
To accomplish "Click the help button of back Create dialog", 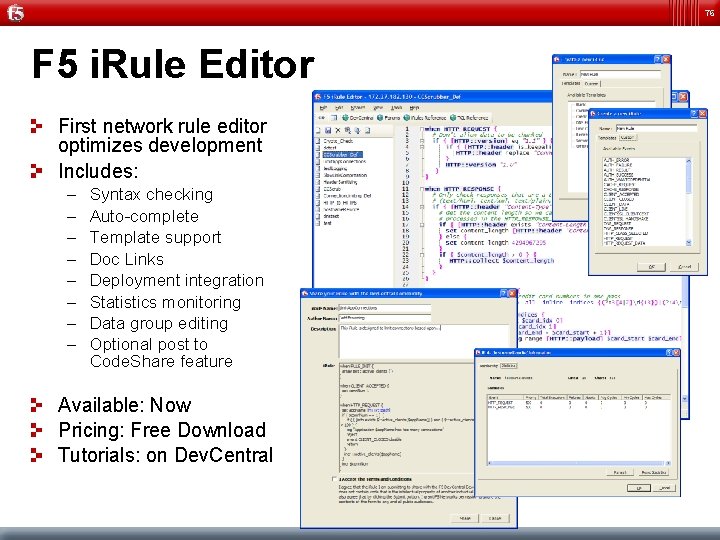I will 658,59.
